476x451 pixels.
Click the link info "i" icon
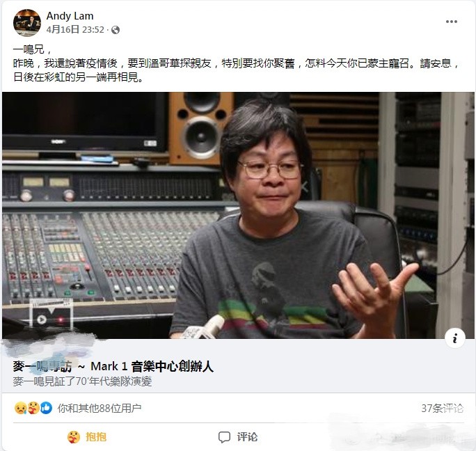(454, 338)
